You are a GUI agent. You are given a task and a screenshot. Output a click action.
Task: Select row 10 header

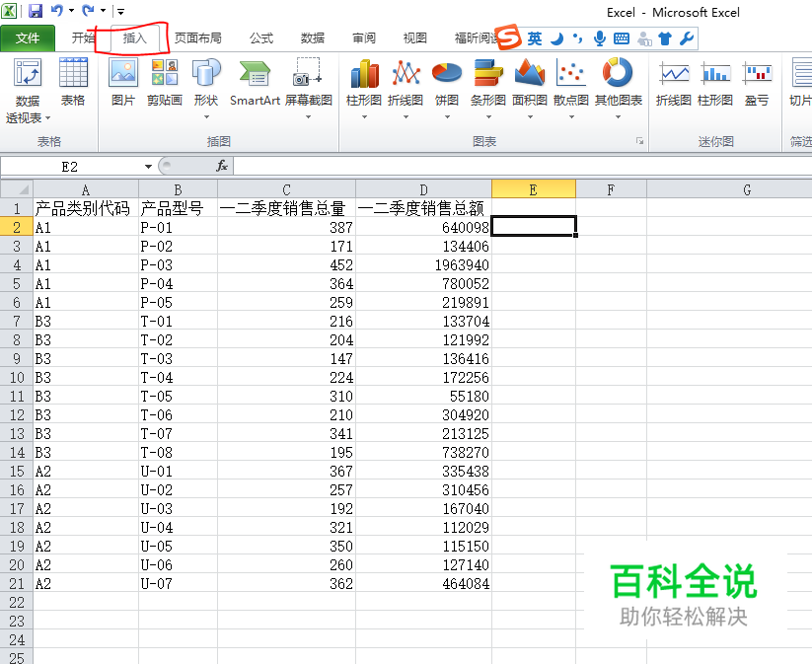(x=17, y=377)
